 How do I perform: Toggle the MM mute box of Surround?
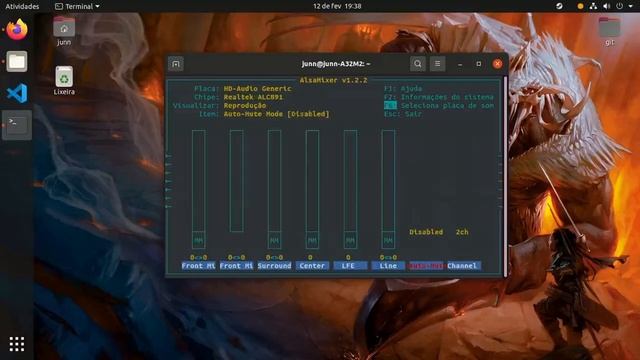274,240
